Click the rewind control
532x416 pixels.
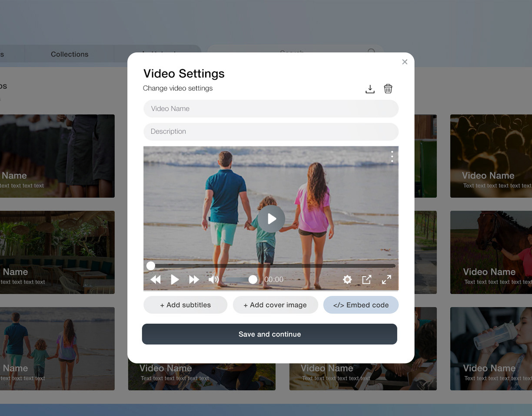[x=156, y=280]
